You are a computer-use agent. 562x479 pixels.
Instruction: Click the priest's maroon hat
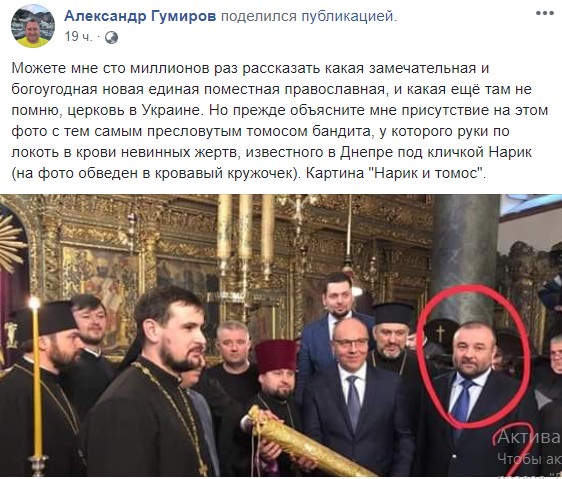point(276,356)
